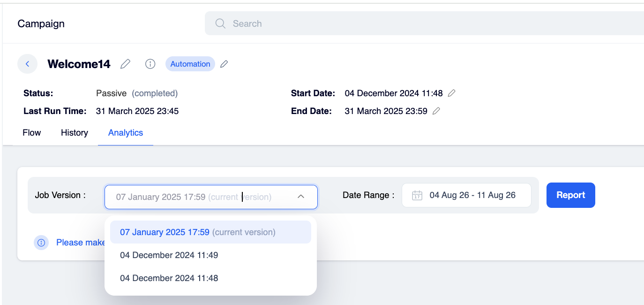
Task: Choose version 04 December 2024 11:49
Action: (x=210, y=255)
